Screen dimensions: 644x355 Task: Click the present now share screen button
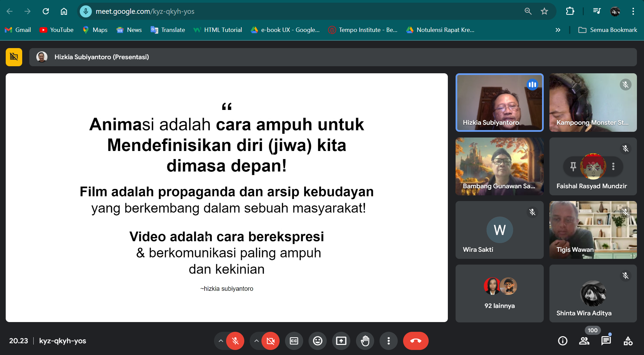[341, 341]
